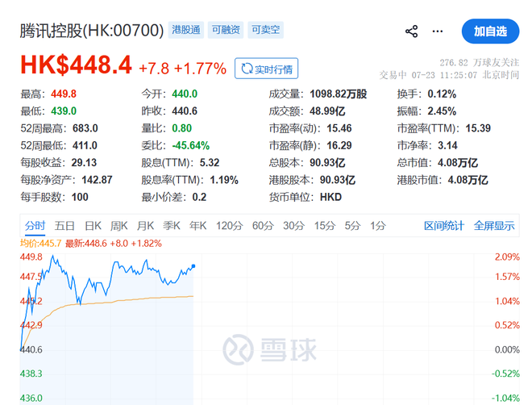The image size is (532, 405).
Task: Click the 总市值 value 4.08万亿
Action: click(458, 163)
